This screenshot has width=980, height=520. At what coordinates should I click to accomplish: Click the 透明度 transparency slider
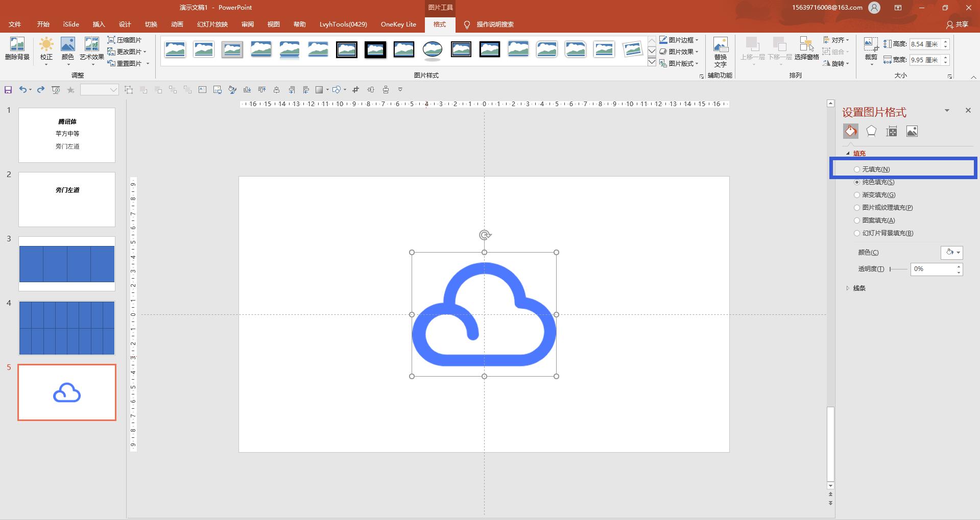[x=898, y=269]
